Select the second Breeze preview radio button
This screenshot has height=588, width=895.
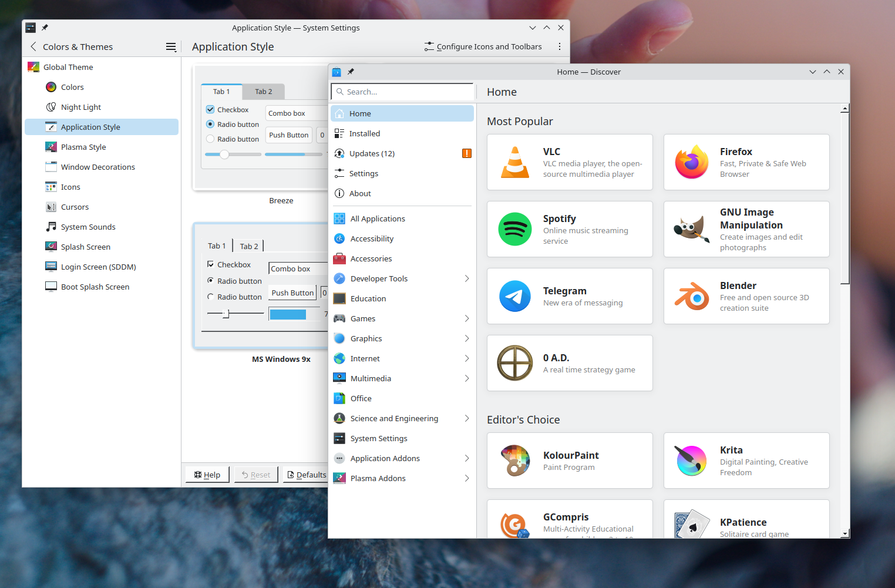click(210, 139)
